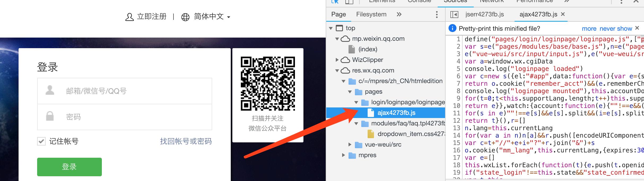644x181 pixels.
Task: Click line number 13 in the gutter
Action: point(456,128)
